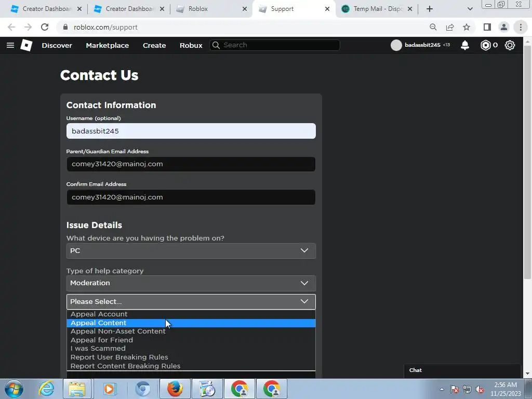This screenshot has height=399, width=532.
Task: Open the Roblox hamburger navigation menu
Action: point(10,45)
